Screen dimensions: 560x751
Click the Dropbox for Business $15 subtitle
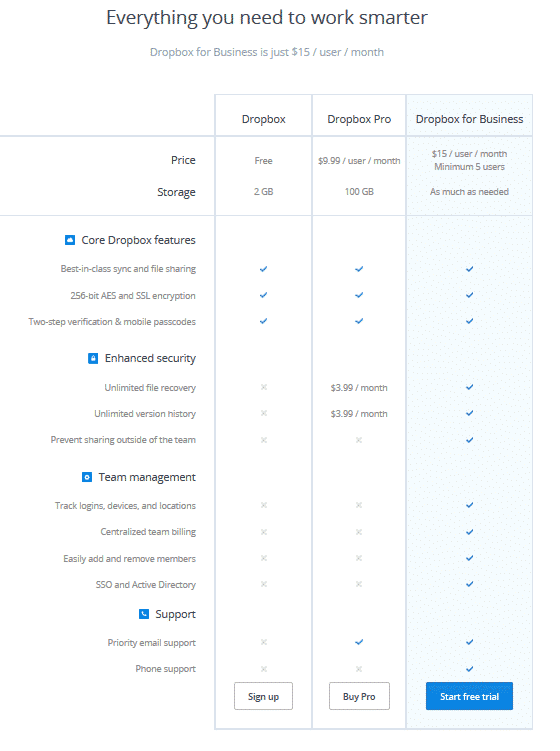coord(267,52)
